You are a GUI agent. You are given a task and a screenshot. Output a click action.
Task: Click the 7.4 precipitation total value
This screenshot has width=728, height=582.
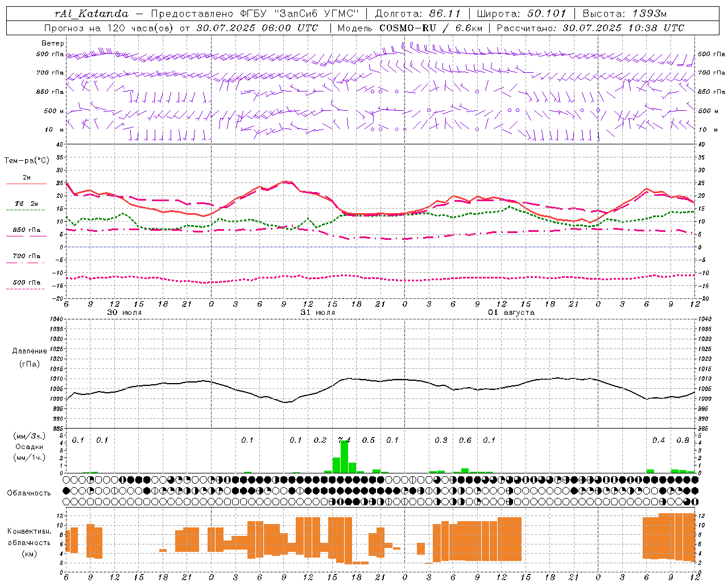[x=344, y=440]
